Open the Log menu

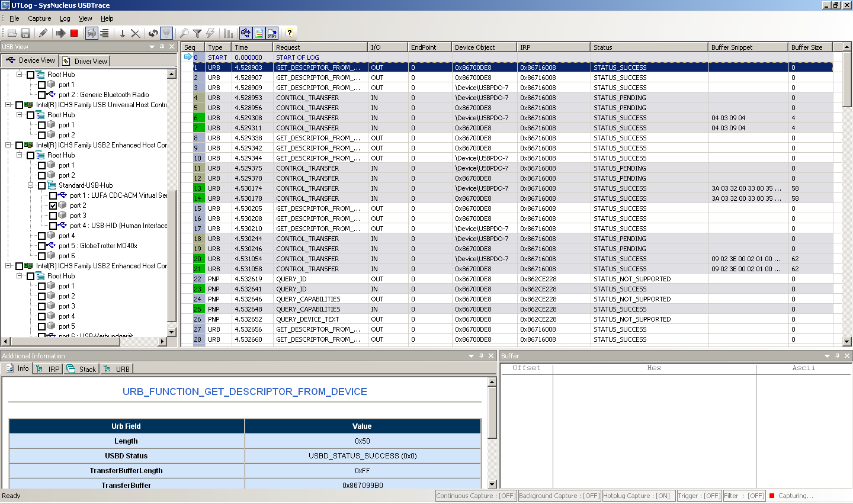point(65,18)
